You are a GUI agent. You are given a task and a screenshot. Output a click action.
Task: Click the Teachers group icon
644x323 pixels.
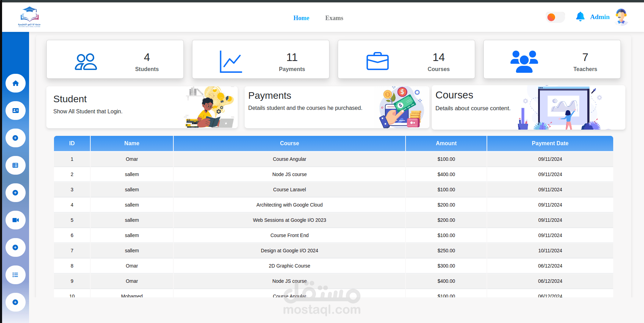(524, 62)
